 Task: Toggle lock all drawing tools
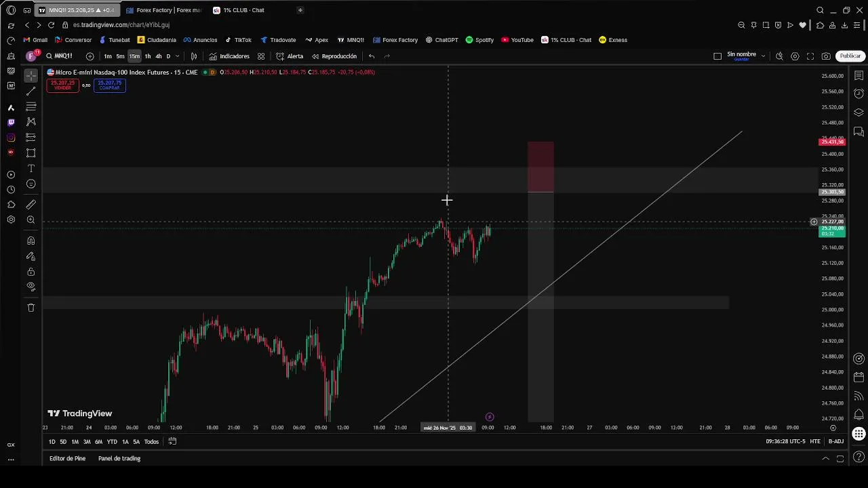31,272
